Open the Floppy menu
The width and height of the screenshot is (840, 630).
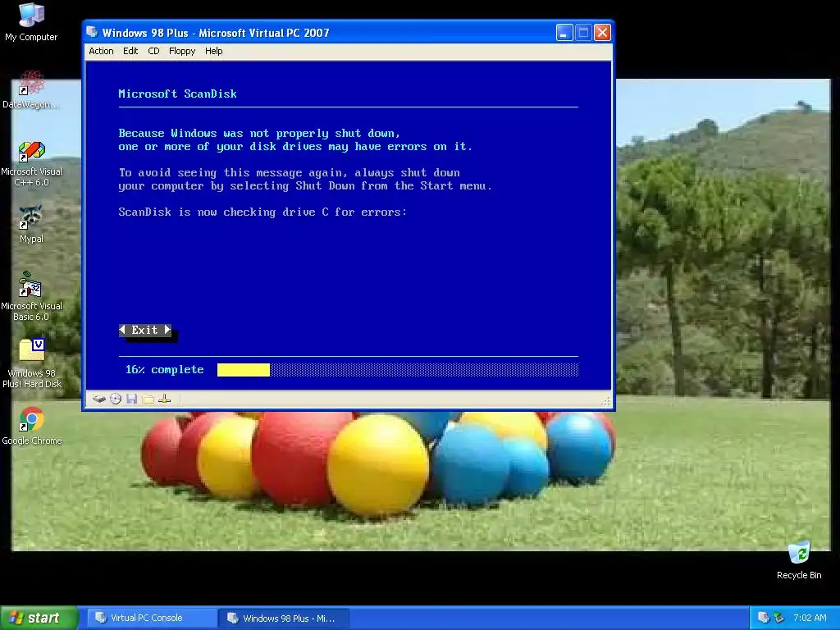pos(182,51)
